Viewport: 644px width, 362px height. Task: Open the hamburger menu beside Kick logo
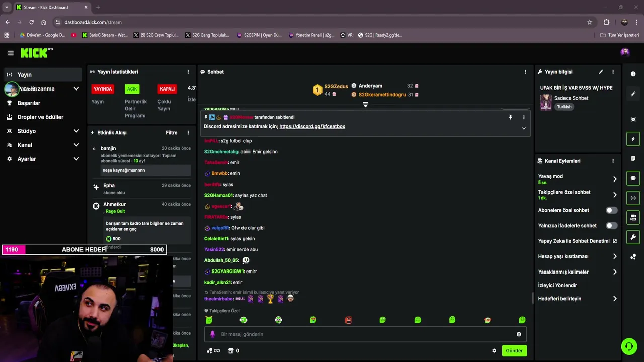click(x=11, y=53)
